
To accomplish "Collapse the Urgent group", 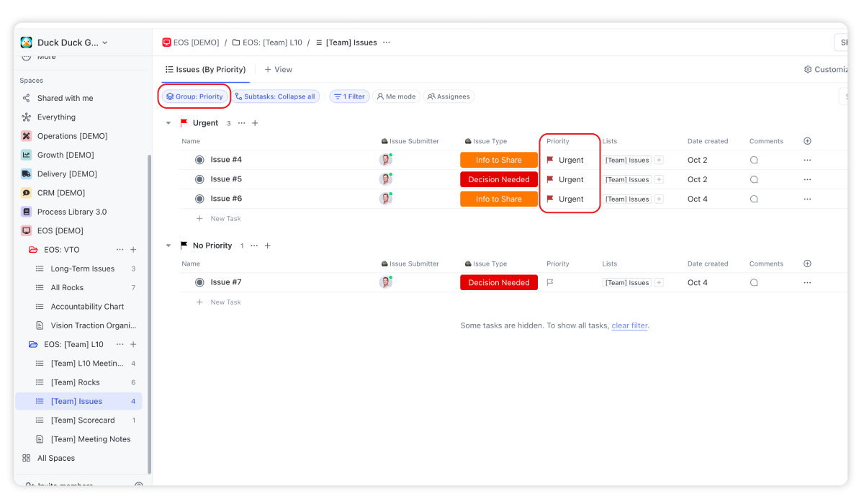I will 168,123.
